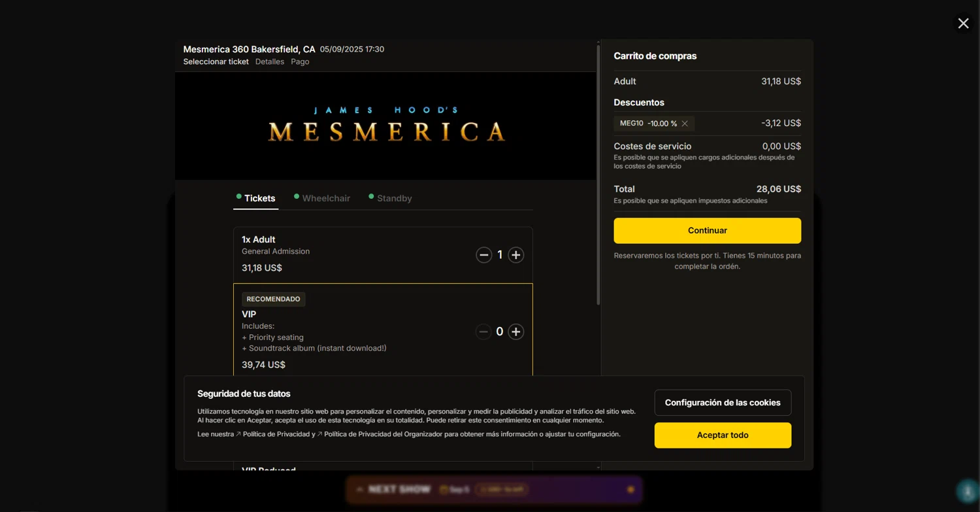
Task: Click the Total 28,06 US$ amount
Action: click(778, 189)
